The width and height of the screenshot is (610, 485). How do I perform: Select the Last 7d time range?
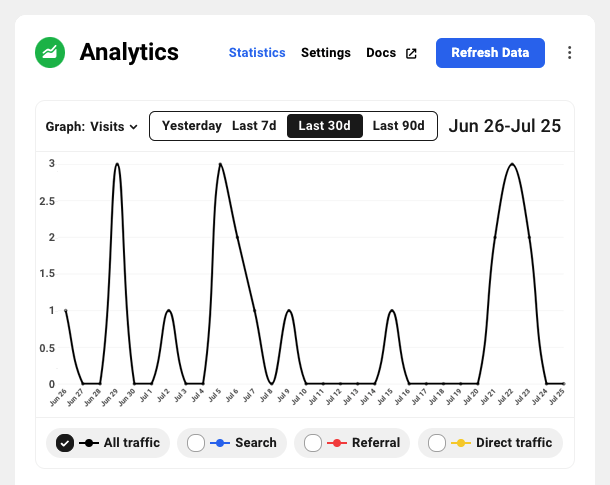tap(254, 126)
